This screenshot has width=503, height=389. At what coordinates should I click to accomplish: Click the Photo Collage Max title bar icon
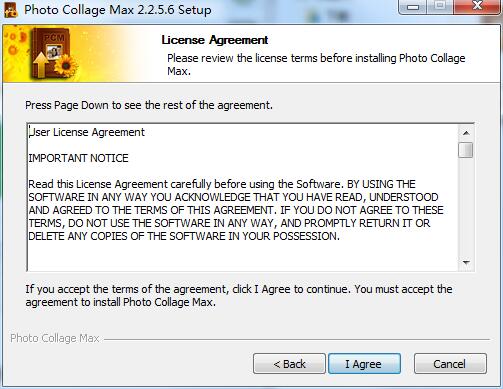11,10
